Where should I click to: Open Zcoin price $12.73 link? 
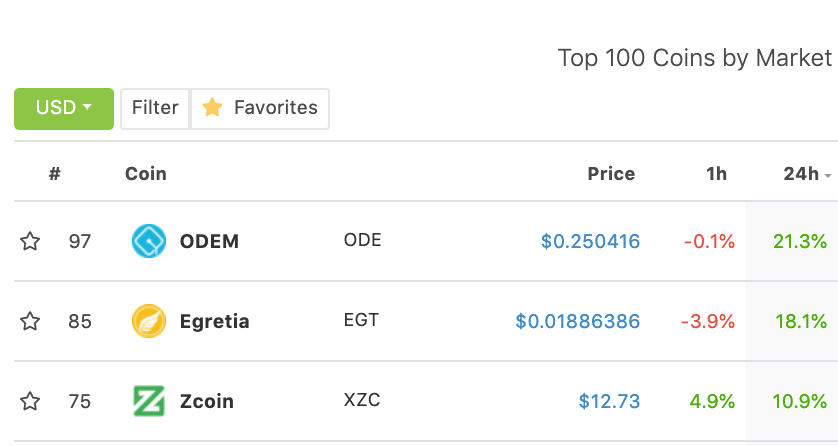coord(609,401)
